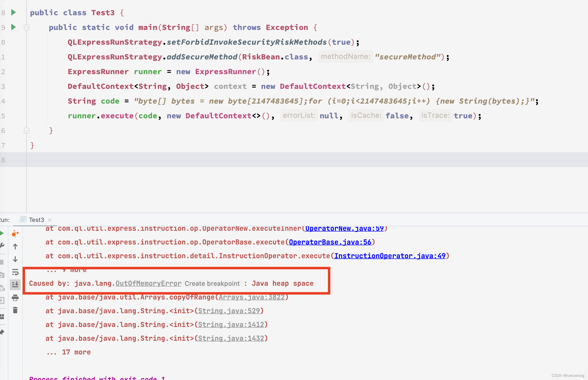
Task: Click the 'runner' variable declaration
Action: tap(148, 72)
